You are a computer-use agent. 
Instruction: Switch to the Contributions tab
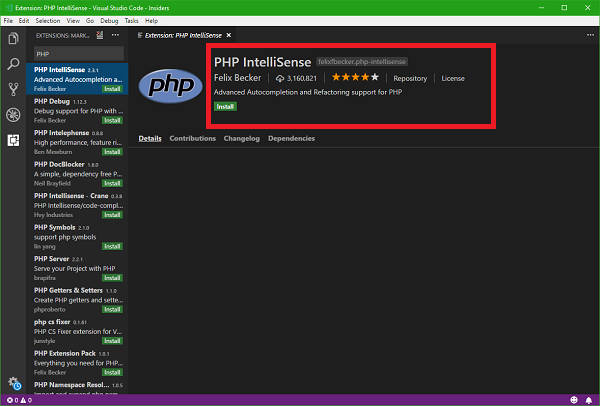(192, 138)
